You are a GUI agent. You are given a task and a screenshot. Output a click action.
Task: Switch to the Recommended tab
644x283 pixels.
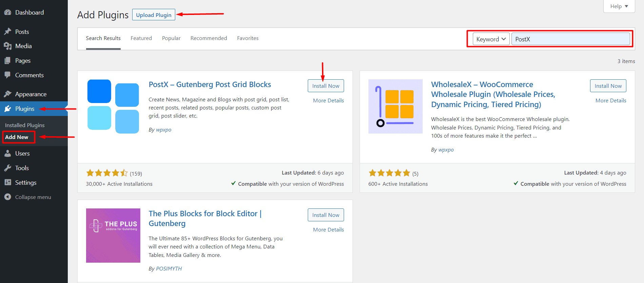click(x=209, y=38)
